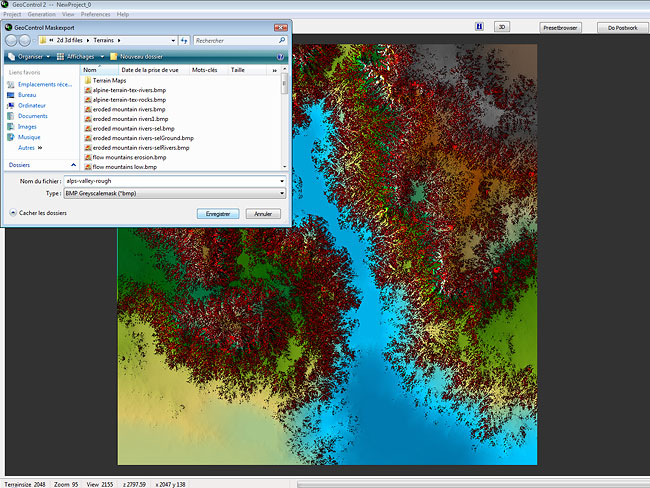Open the Bureau favorite link

27,95
